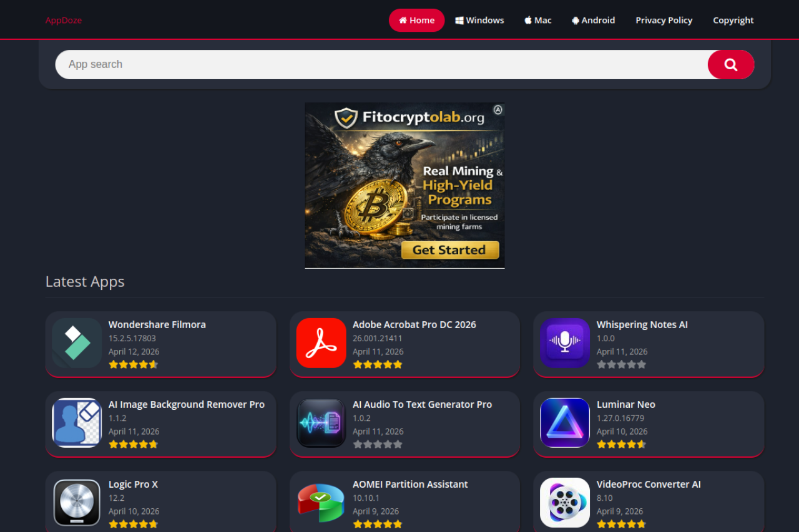Click the Luminar Neo triangle icon
799x532 pixels.
(565, 423)
